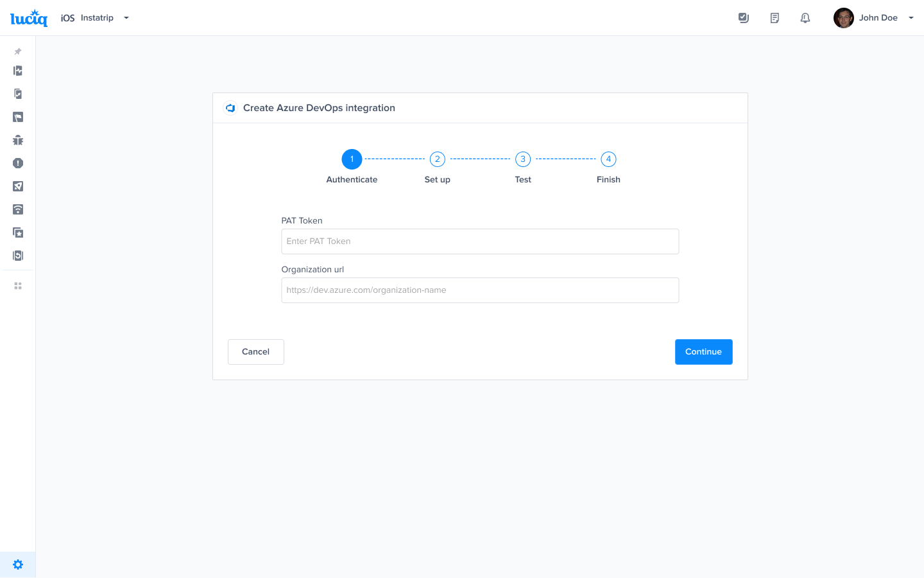Viewport: 924px width, 578px height.
Task: Open the crashes exclamation icon in sidebar
Action: tap(18, 163)
